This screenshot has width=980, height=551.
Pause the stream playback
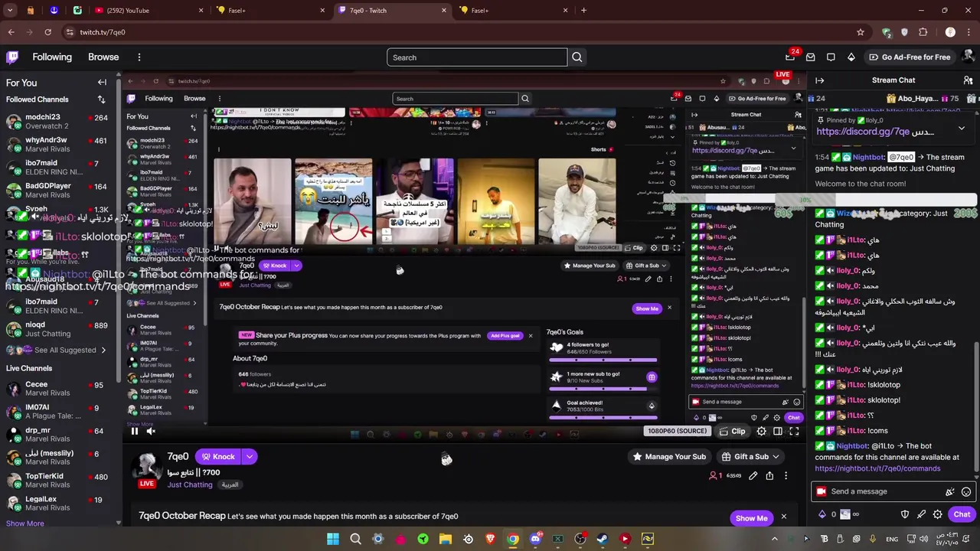pyautogui.click(x=134, y=432)
